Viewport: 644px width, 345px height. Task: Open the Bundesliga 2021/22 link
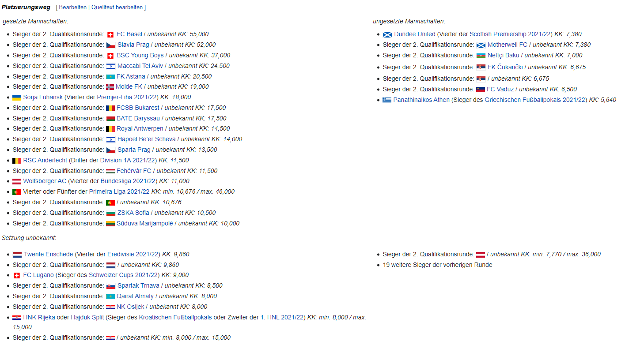point(129,181)
